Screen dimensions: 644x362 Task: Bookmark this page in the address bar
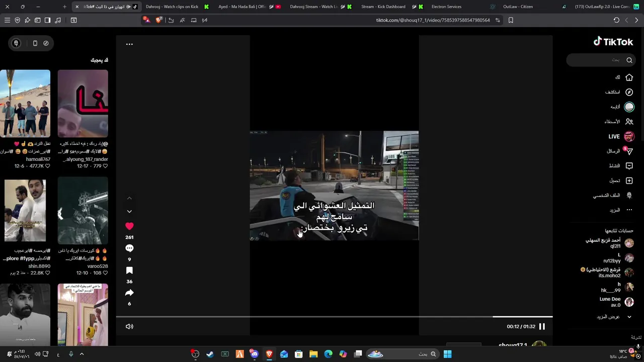pos(511,20)
